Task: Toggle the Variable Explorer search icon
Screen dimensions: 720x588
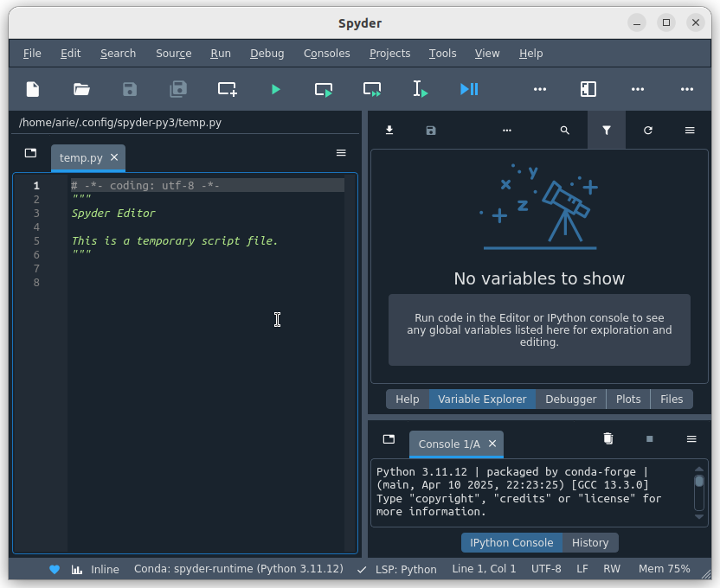Action: coord(565,131)
